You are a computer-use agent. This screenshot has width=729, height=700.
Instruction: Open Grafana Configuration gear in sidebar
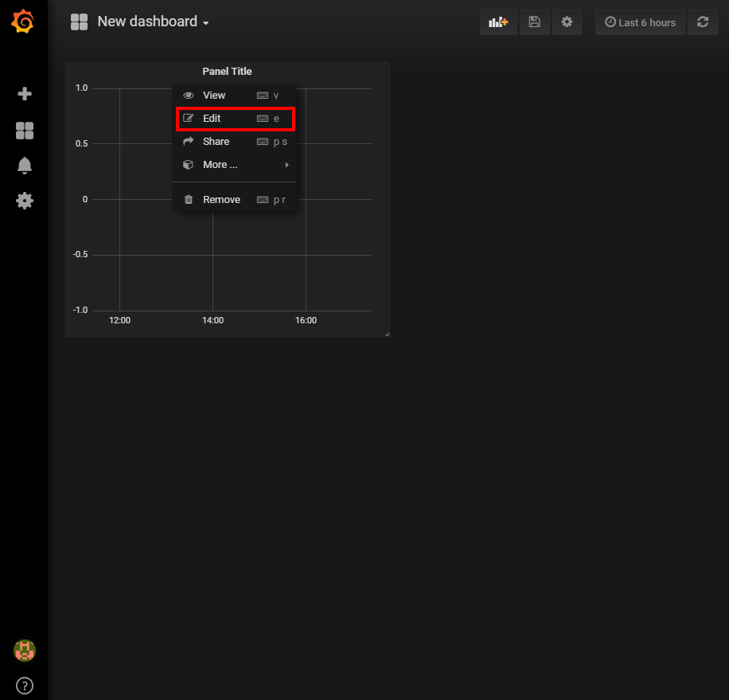[x=24, y=201]
